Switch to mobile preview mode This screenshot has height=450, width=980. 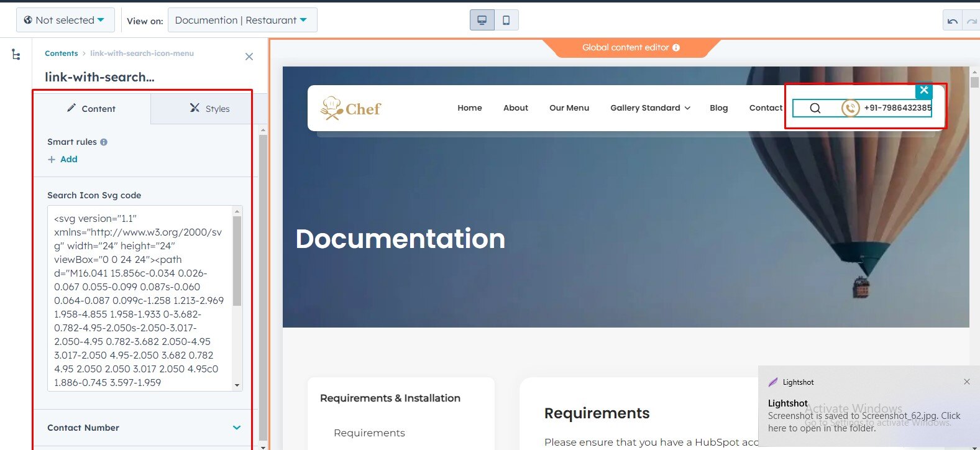(x=506, y=20)
